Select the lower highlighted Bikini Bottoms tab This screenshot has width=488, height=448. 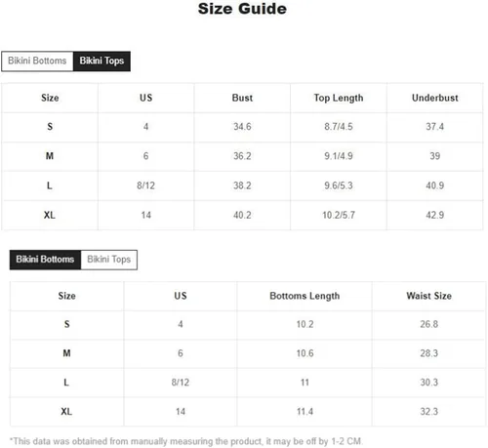click(x=45, y=260)
